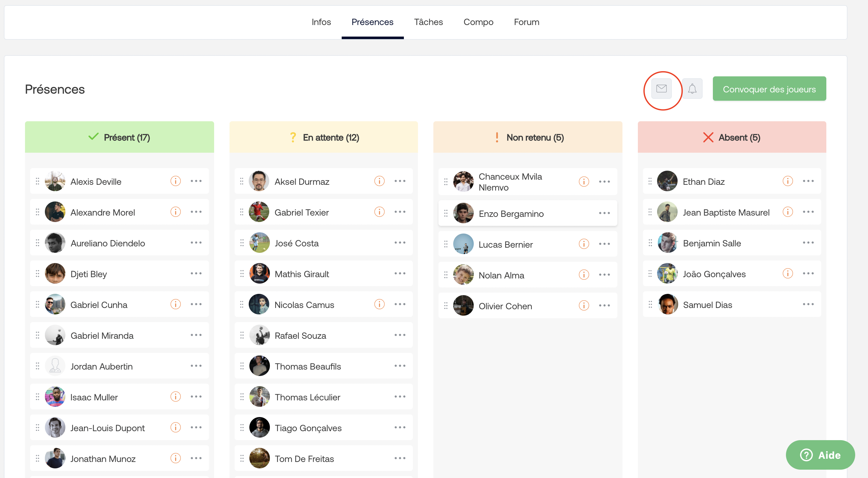868x478 pixels.
Task: Click drag handle next to Alexis Deville
Action: pyautogui.click(x=38, y=181)
